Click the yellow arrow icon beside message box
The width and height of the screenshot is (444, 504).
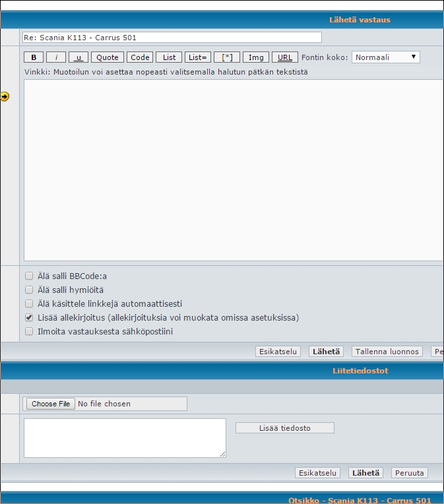[x=5, y=96]
